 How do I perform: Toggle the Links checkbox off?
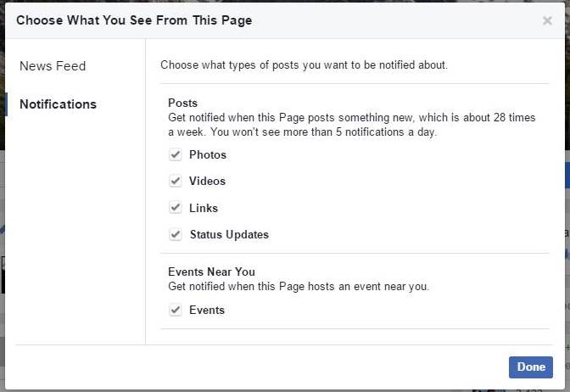[x=176, y=208]
